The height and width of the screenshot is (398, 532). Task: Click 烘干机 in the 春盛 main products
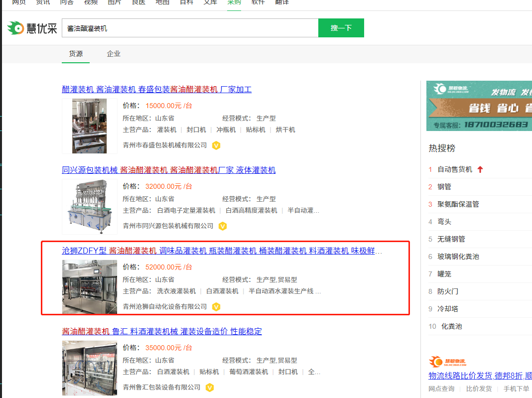[285, 130]
